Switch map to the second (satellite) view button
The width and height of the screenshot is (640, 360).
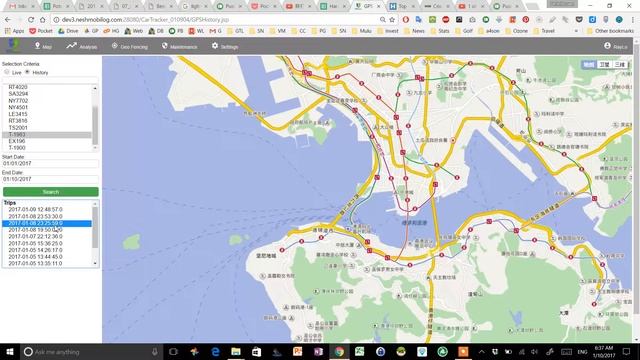[604, 64]
